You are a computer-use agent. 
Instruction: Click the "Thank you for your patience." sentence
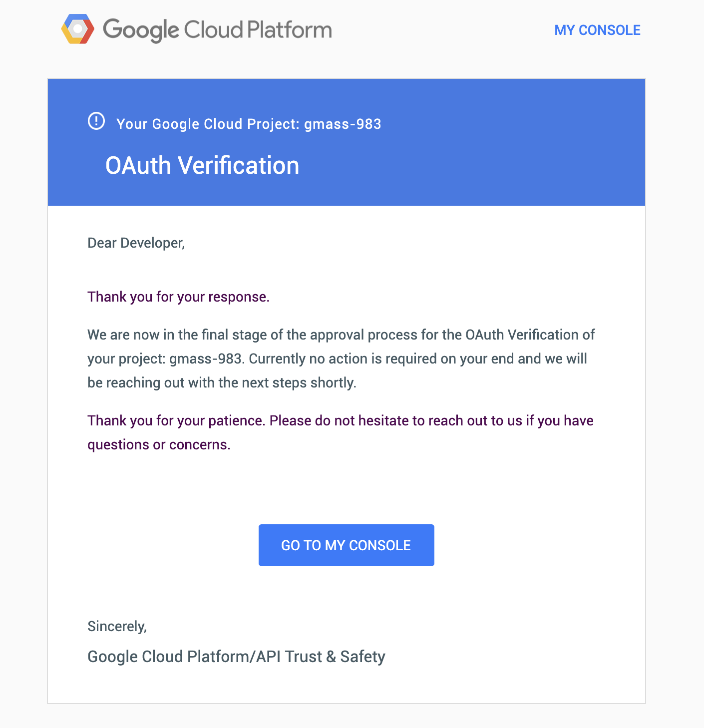176,421
